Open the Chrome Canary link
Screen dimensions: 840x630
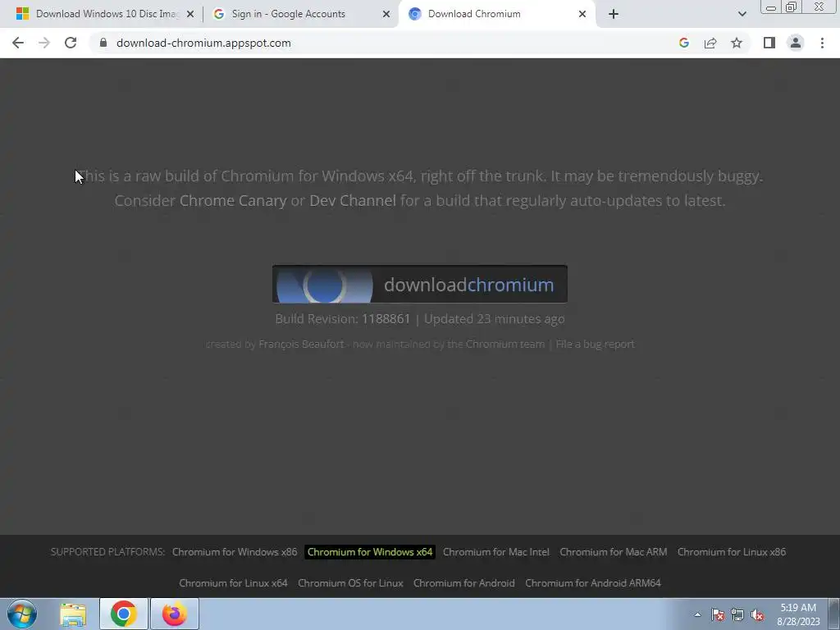point(233,201)
